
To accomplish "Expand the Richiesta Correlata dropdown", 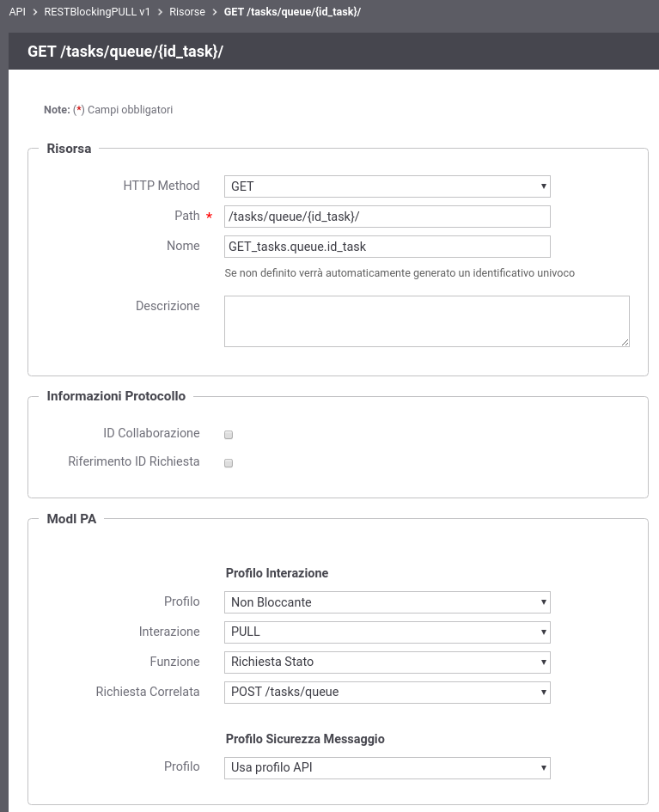I will [x=387, y=692].
